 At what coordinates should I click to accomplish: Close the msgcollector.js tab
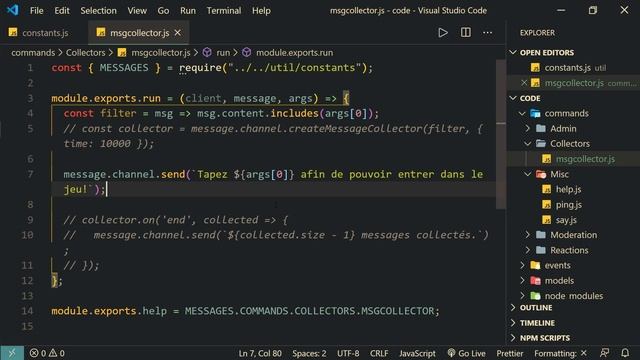coord(178,33)
